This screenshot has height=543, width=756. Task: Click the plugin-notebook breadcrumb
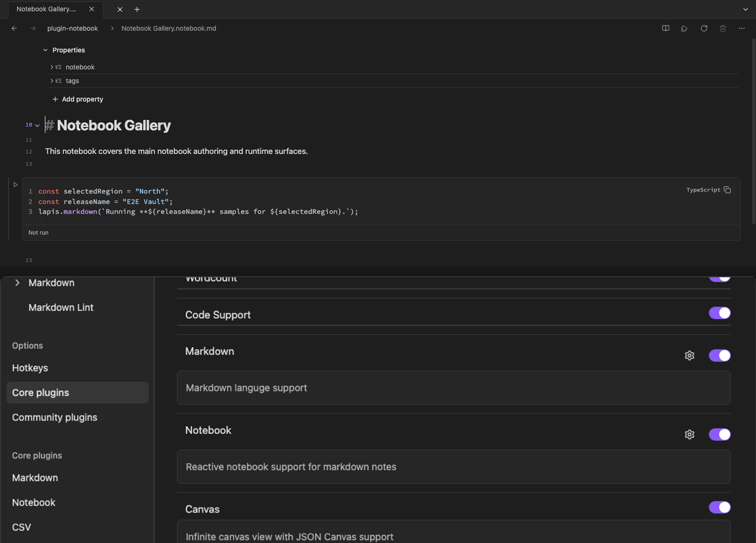73,28
